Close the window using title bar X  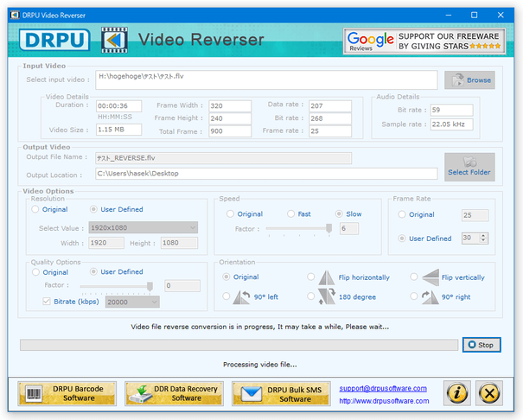tap(501, 15)
